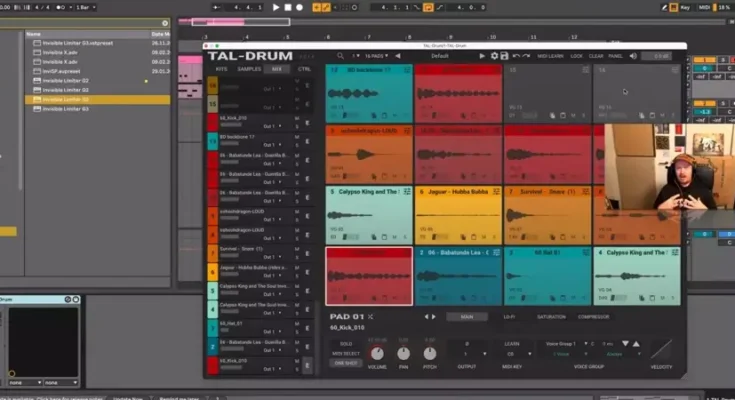Click the TAL-Drum preset play arrow
This screenshot has height=400, width=735.
click(x=482, y=56)
